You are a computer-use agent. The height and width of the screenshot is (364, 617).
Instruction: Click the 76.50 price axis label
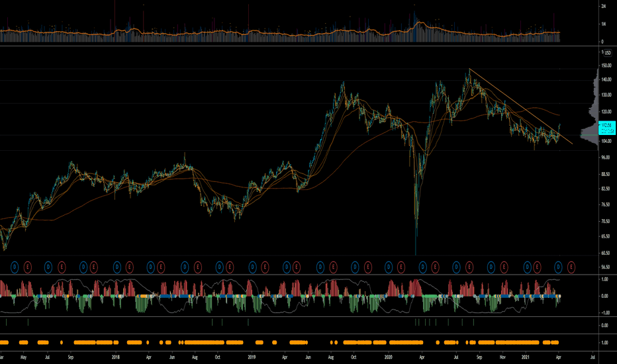click(x=606, y=205)
